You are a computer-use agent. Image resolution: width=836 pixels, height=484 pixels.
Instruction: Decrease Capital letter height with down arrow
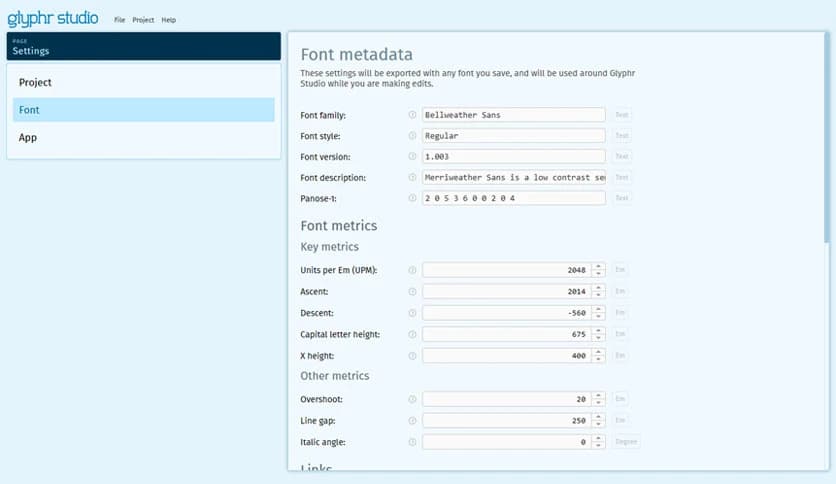coord(598,338)
